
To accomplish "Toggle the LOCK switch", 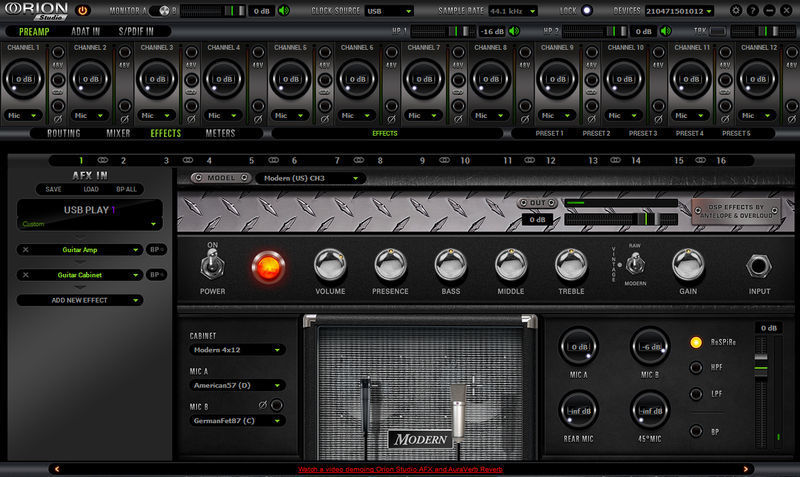I will tap(587, 10).
